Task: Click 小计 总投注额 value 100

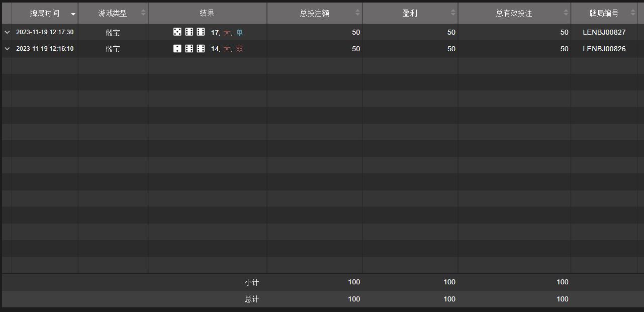Action: click(354, 282)
